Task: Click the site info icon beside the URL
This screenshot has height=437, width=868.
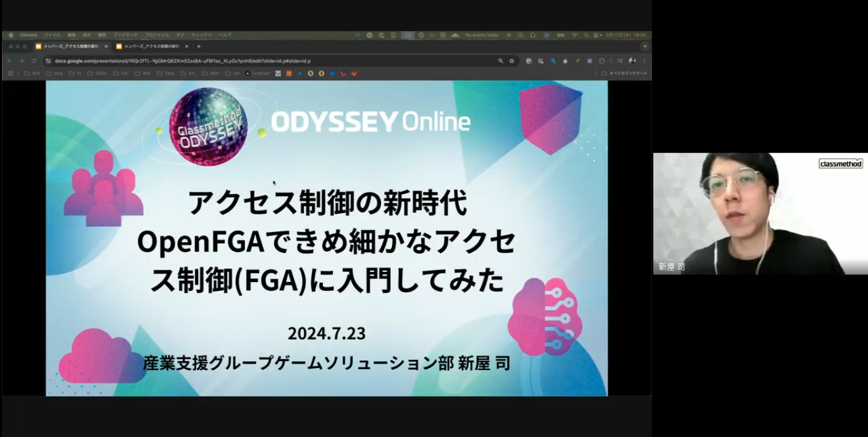Action: (48, 61)
